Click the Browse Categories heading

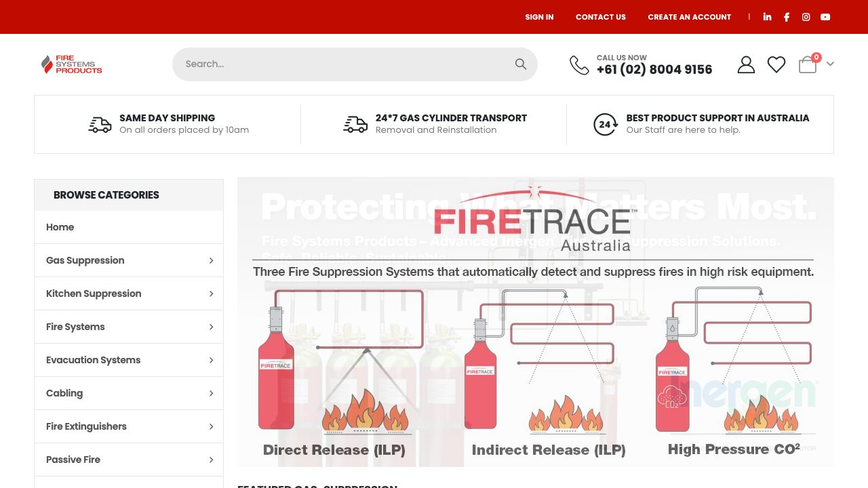tap(106, 195)
